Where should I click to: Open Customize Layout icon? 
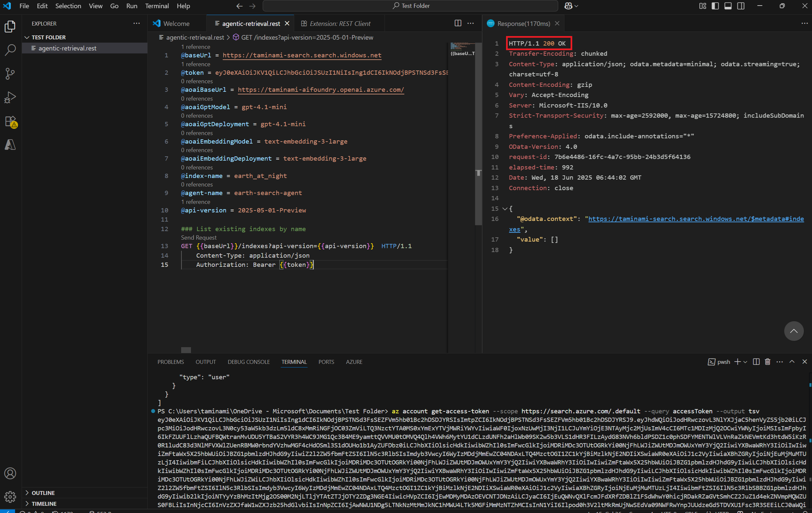click(x=703, y=6)
